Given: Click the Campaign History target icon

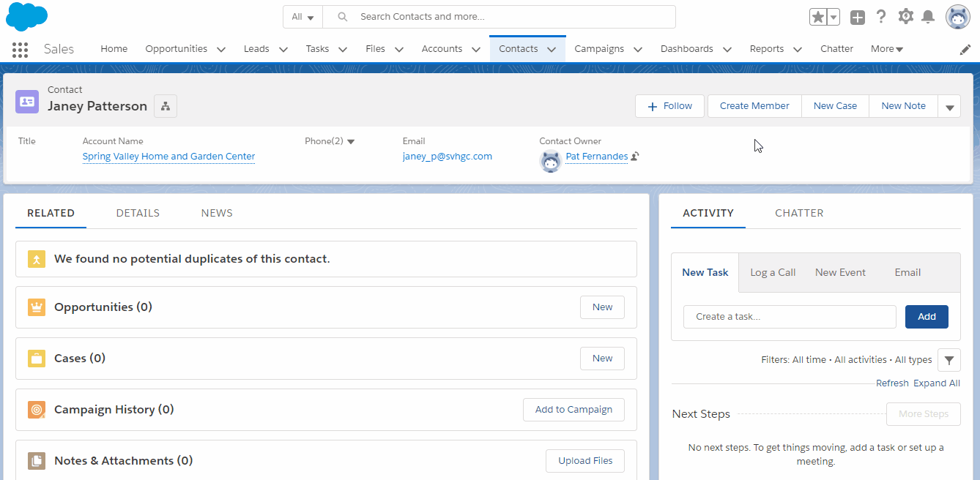Looking at the screenshot, I should (x=37, y=410).
